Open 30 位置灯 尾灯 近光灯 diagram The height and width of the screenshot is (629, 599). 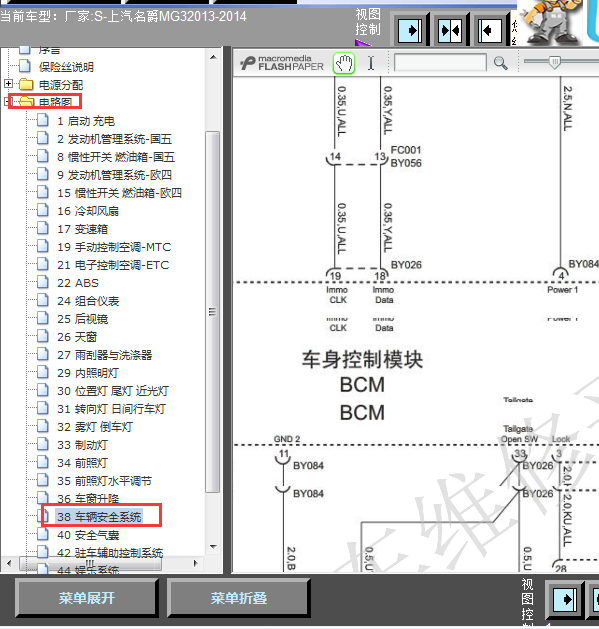pos(113,391)
